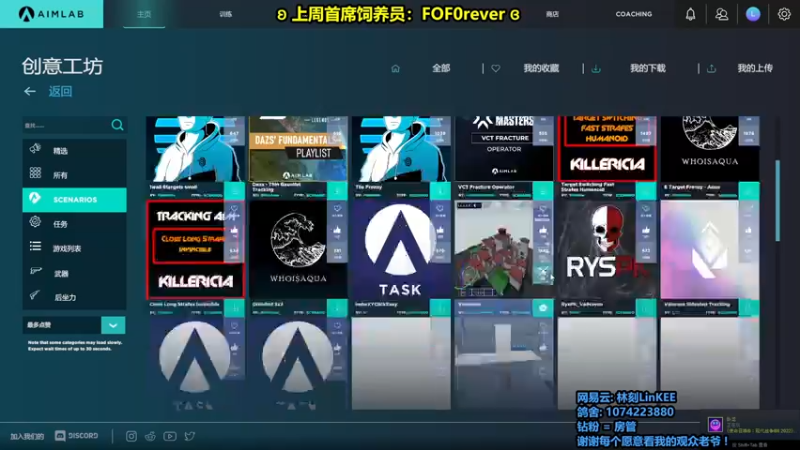Open the COACHING tab
The image size is (800, 450).
634,14
